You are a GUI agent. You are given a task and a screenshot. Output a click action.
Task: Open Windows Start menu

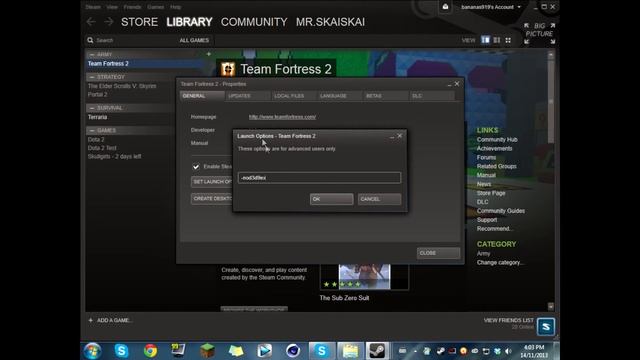click(x=93, y=351)
